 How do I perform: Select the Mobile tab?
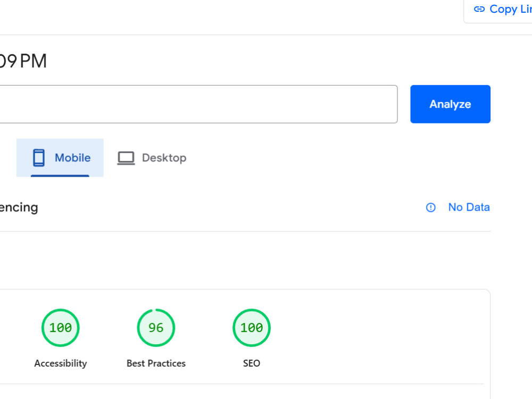[60, 158]
